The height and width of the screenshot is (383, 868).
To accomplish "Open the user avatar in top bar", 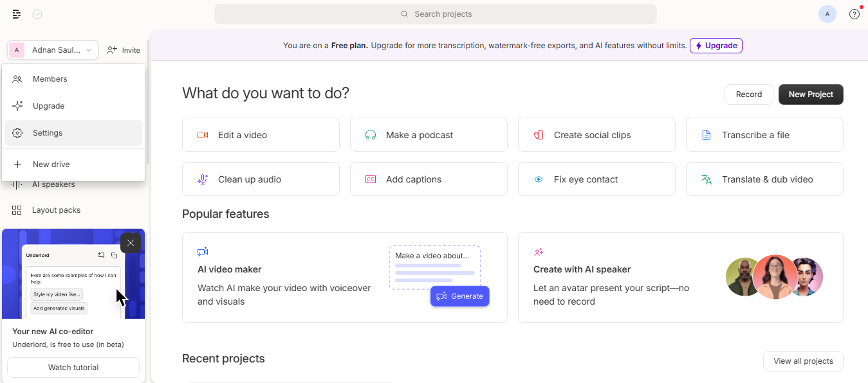I will pyautogui.click(x=827, y=14).
